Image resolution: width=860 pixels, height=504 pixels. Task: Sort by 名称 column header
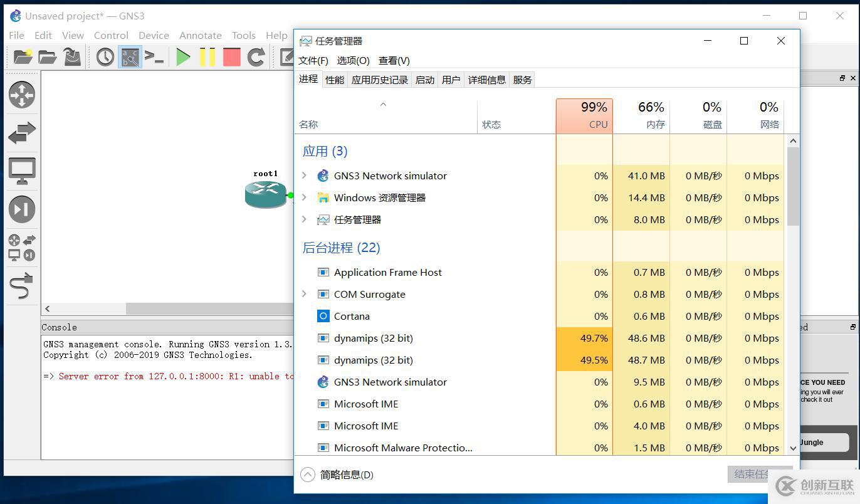pos(386,116)
